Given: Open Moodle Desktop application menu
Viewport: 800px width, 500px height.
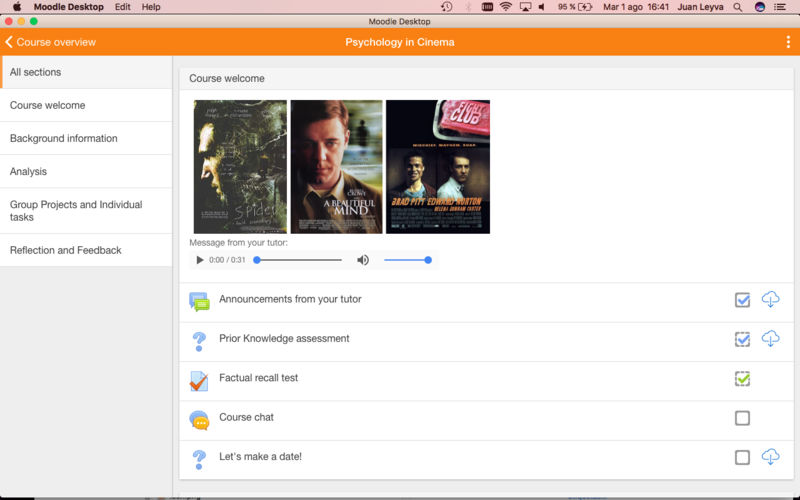Looking at the screenshot, I should click(68, 7).
